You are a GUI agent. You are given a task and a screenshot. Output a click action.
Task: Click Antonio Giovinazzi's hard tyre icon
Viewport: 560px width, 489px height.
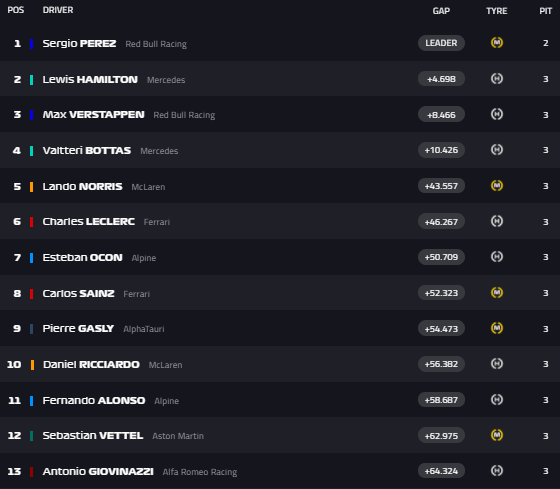(497, 470)
